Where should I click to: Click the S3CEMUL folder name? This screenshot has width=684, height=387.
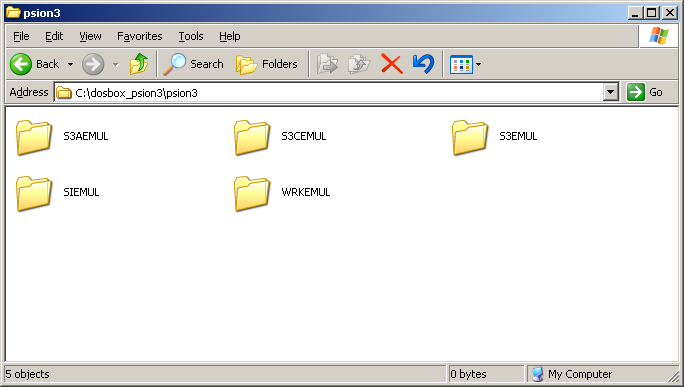(304, 136)
